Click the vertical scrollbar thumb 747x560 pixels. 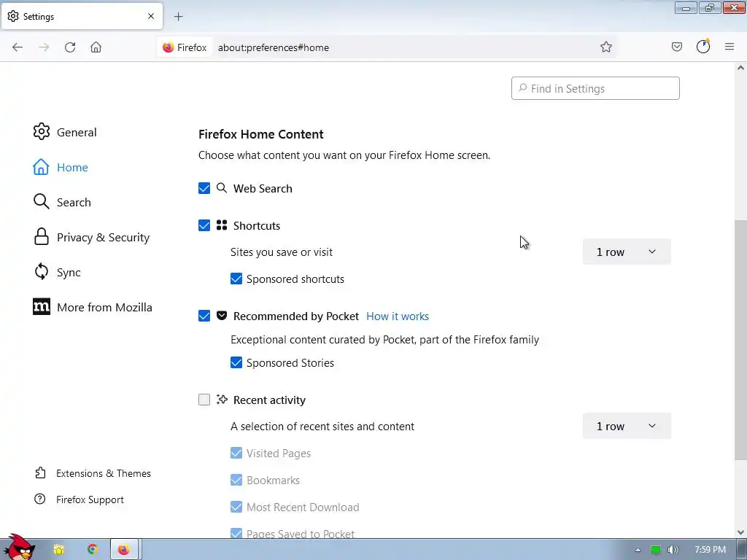pyautogui.click(x=740, y=341)
